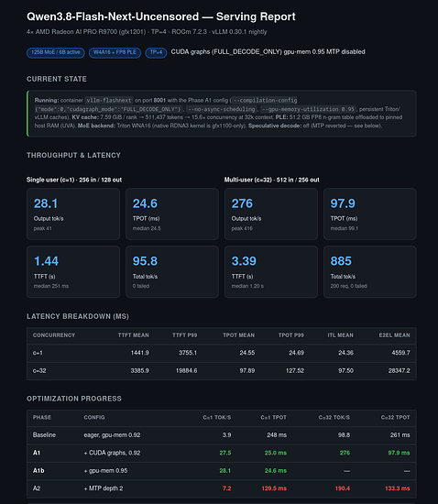Click the red '190.4' tok/s cell
Image resolution: width=438 pixels, height=504 pixels.
(x=343, y=488)
